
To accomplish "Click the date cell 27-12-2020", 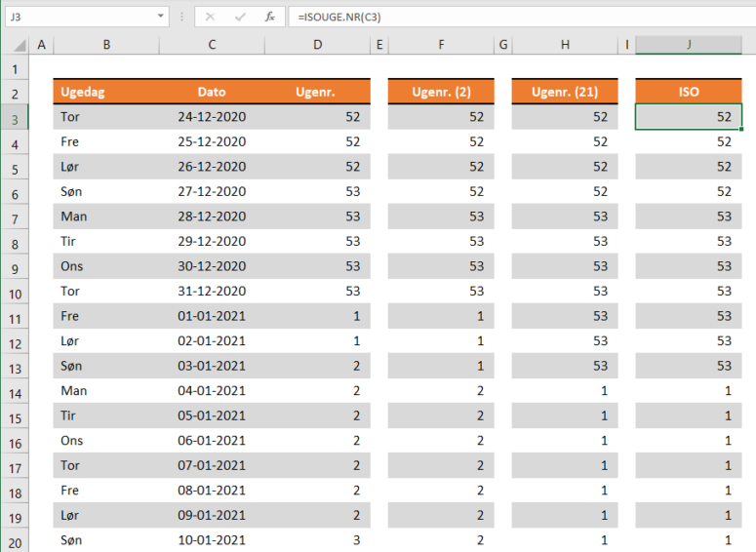I will [212, 191].
